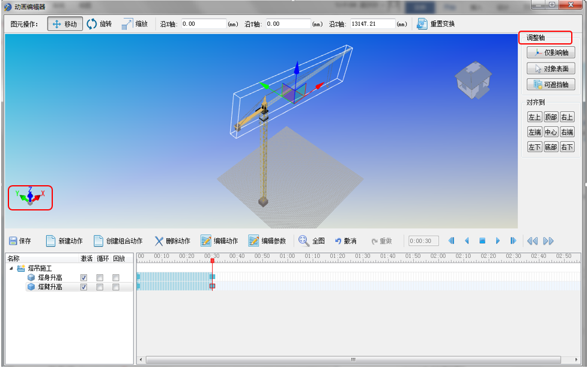
Task: Jump to the timeline end
Action: point(513,241)
